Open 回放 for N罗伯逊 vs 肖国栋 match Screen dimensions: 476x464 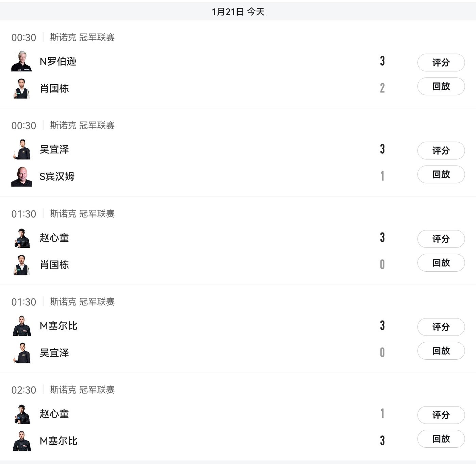pyautogui.click(x=441, y=86)
